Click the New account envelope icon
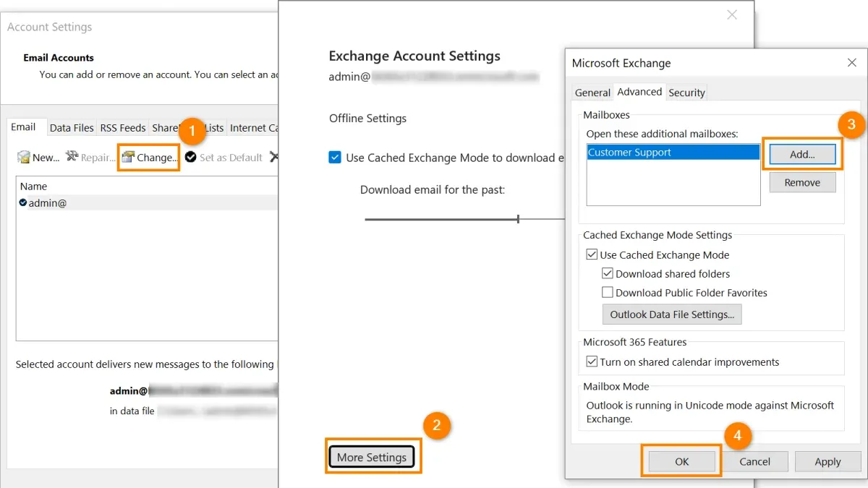 pyautogui.click(x=24, y=157)
